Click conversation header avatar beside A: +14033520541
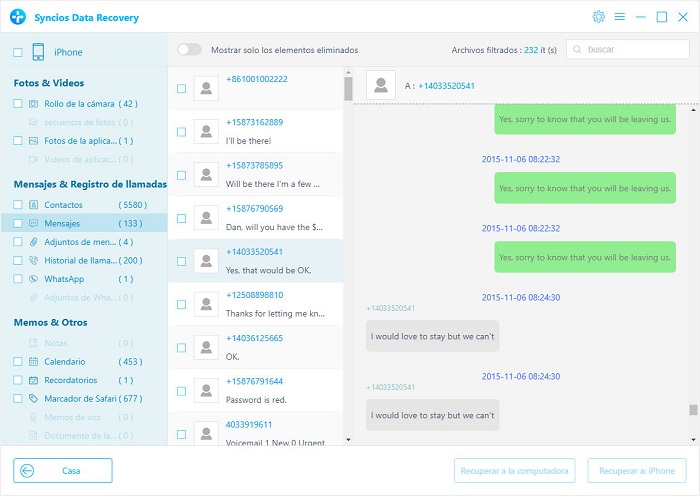The width and height of the screenshot is (700, 496). tap(381, 85)
